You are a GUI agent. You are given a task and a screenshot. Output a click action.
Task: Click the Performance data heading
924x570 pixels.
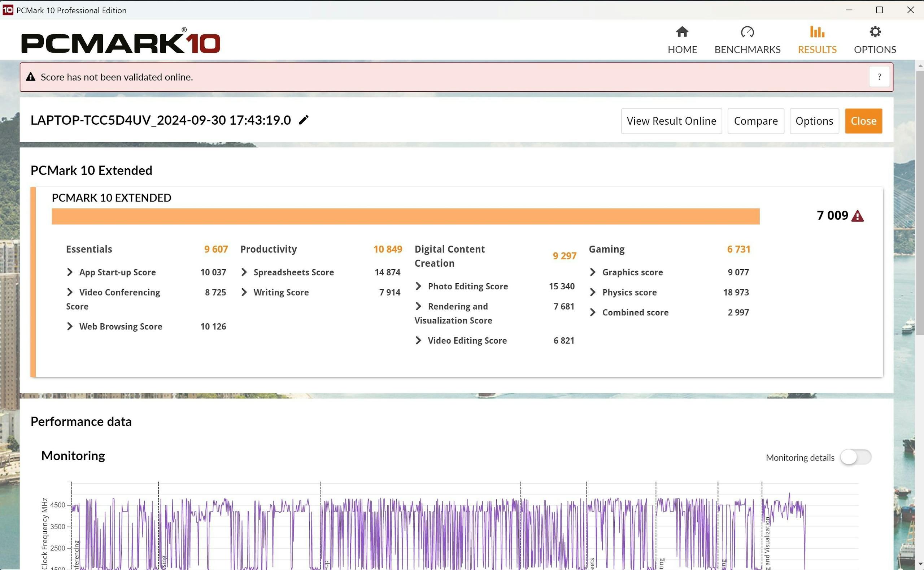tap(81, 422)
